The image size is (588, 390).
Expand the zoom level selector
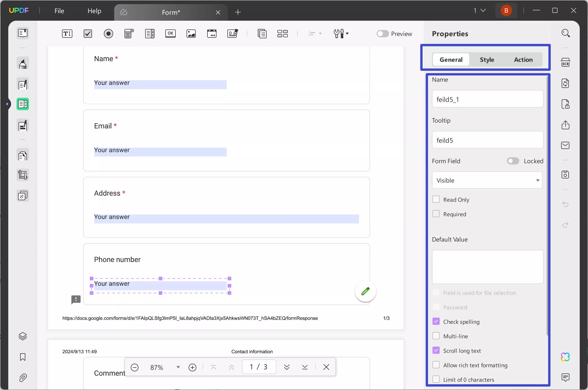pos(178,367)
